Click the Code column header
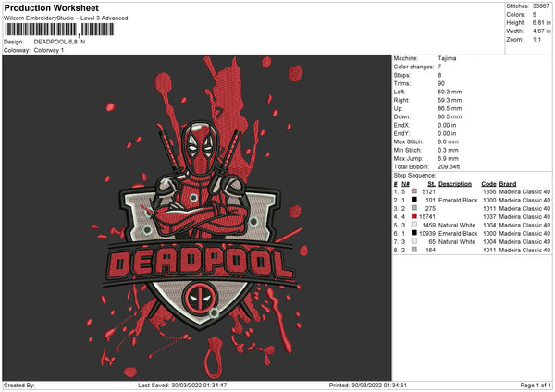 488,184
